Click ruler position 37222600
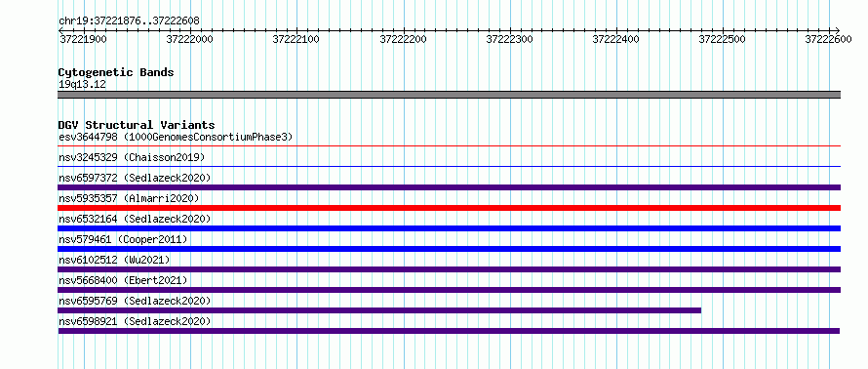868x369 pixels. [829, 39]
